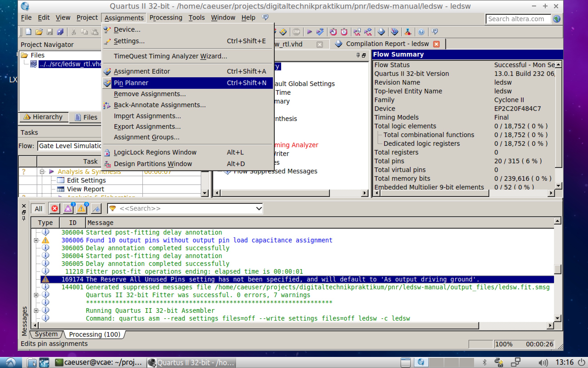
Task: Open Assignment Groups... menu entry
Action: tap(188, 137)
